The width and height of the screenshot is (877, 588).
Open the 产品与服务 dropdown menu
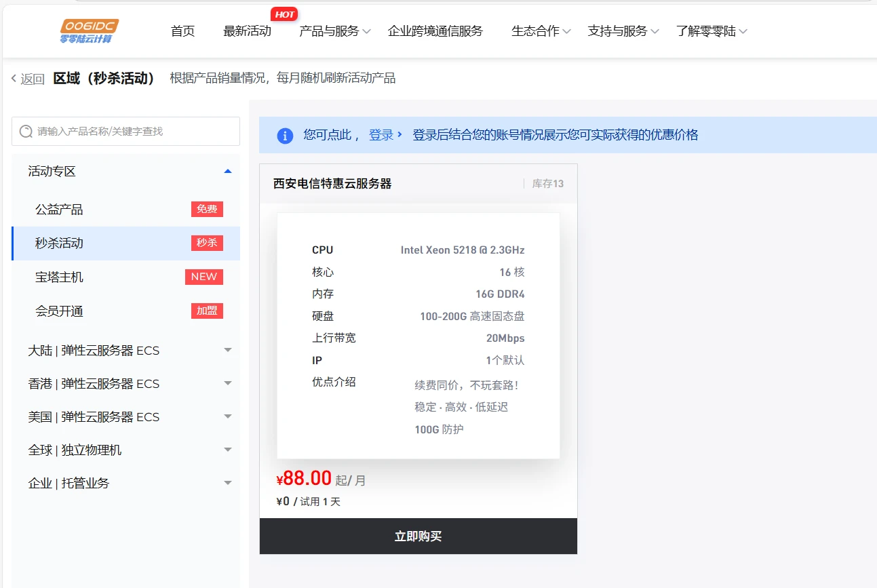334,31
